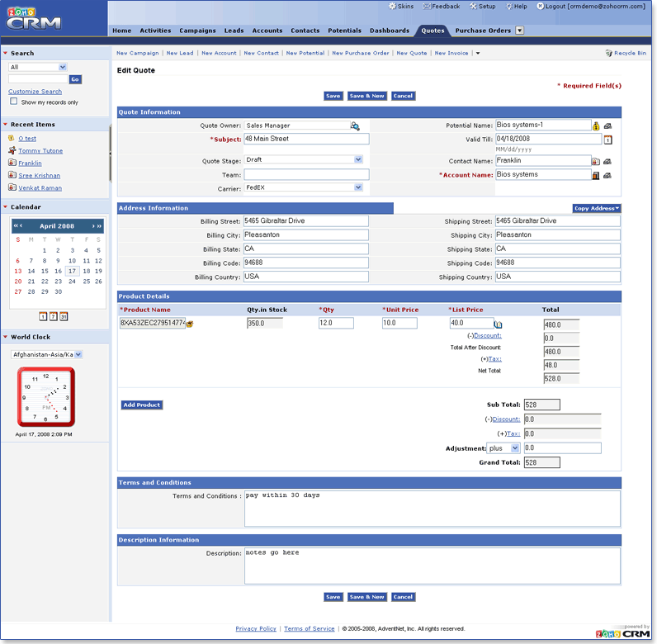The width and height of the screenshot is (657, 644).
Task: Open the Copy Address menu
Action: coord(597,208)
